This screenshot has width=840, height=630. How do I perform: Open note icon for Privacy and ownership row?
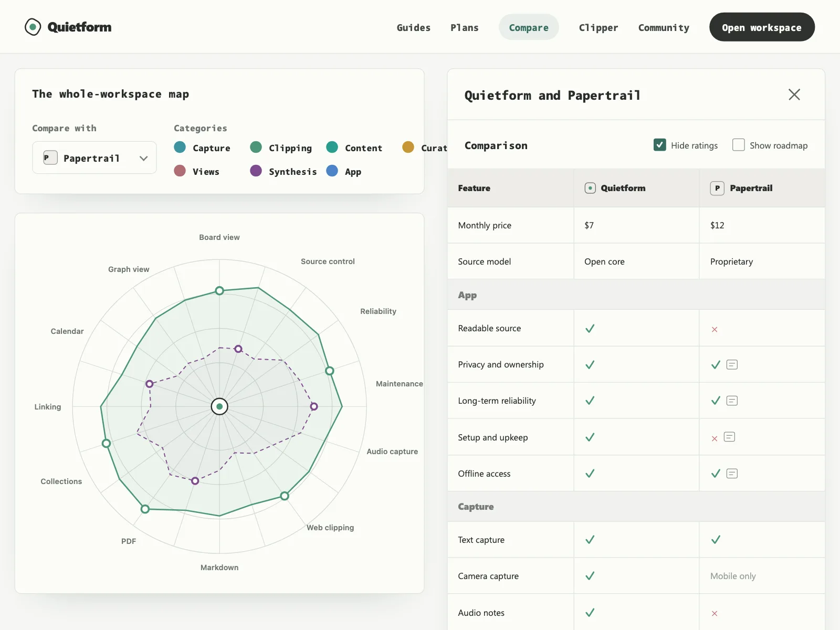(732, 364)
